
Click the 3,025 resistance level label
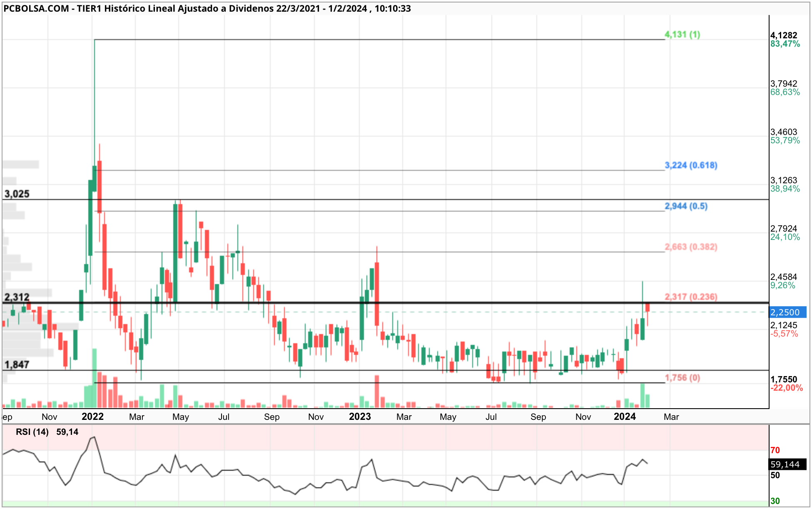[x=17, y=194]
